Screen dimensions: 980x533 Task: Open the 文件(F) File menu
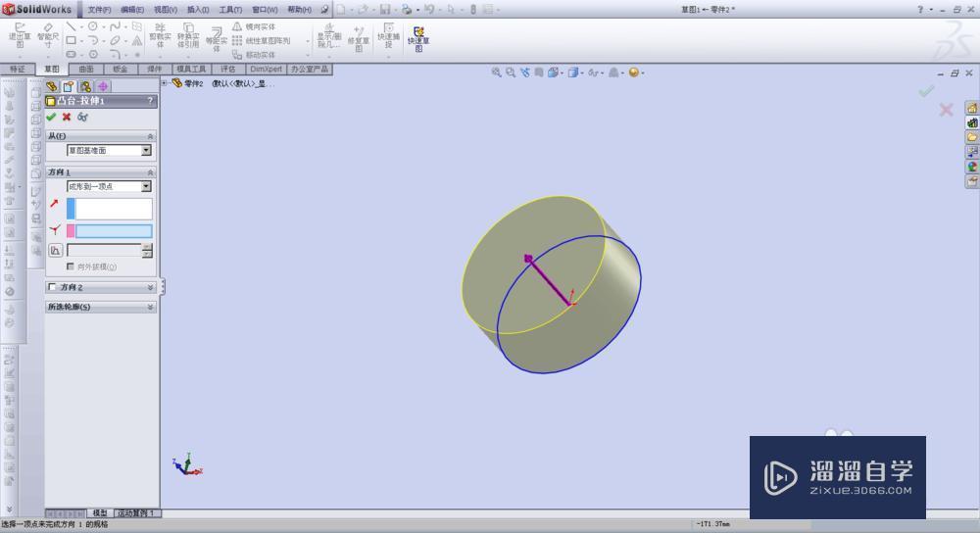click(99, 10)
